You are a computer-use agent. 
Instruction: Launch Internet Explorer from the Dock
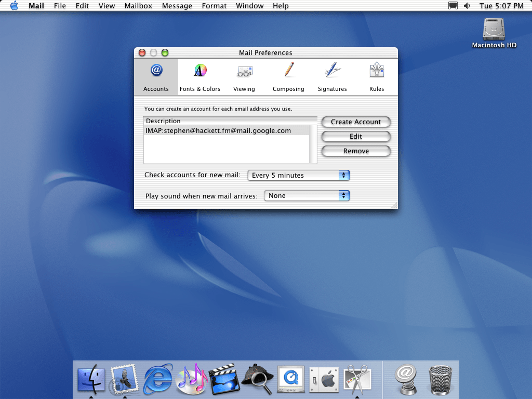click(158, 379)
